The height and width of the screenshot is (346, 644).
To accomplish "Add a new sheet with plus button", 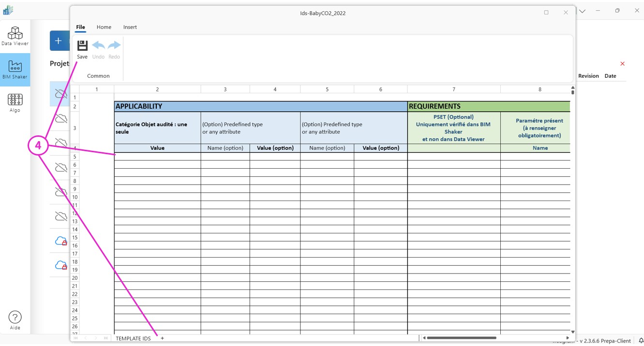I will (163, 338).
